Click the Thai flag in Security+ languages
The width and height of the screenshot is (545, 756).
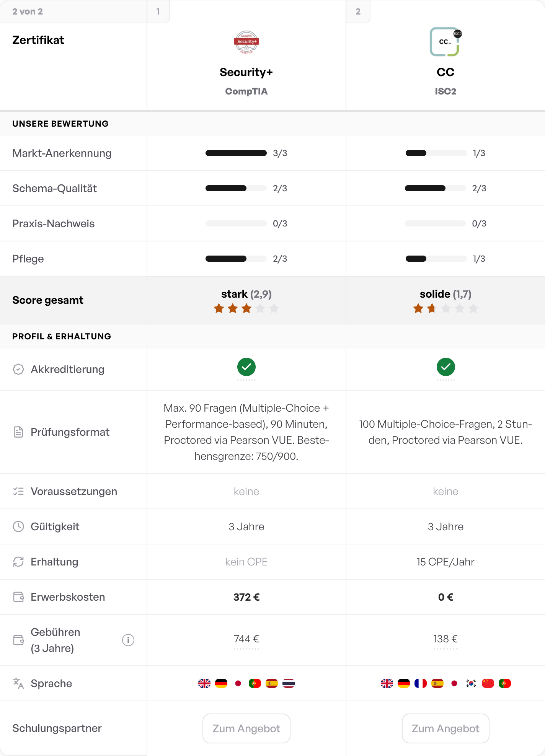click(x=289, y=683)
